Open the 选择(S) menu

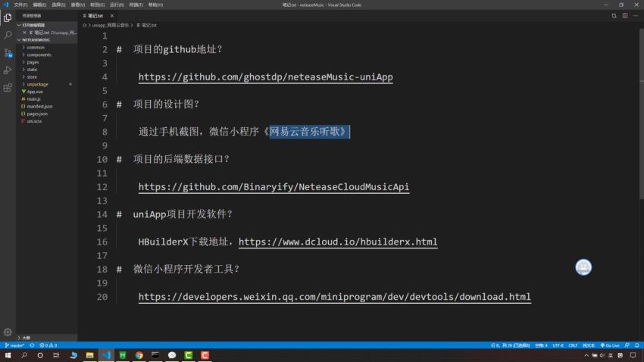(58, 5)
